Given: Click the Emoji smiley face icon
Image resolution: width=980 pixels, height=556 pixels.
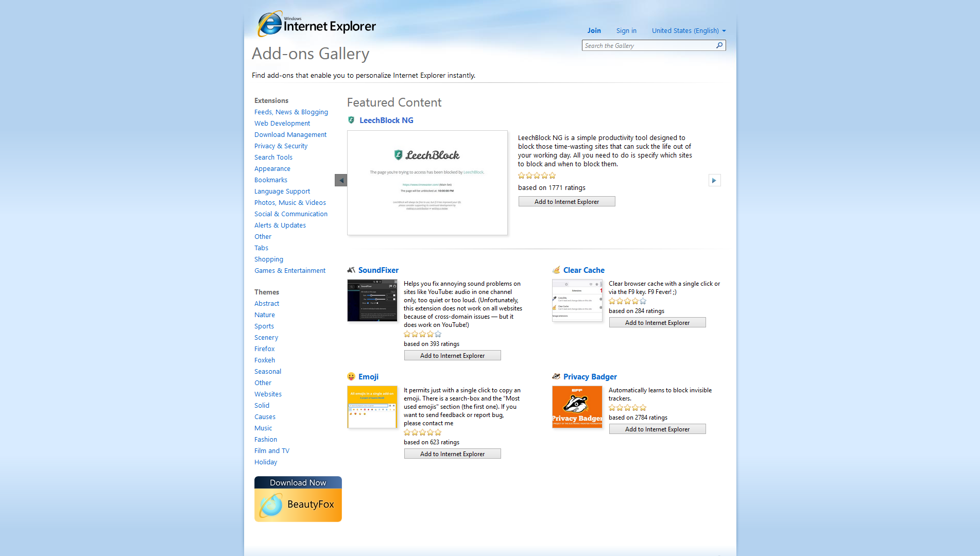Looking at the screenshot, I should [351, 376].
